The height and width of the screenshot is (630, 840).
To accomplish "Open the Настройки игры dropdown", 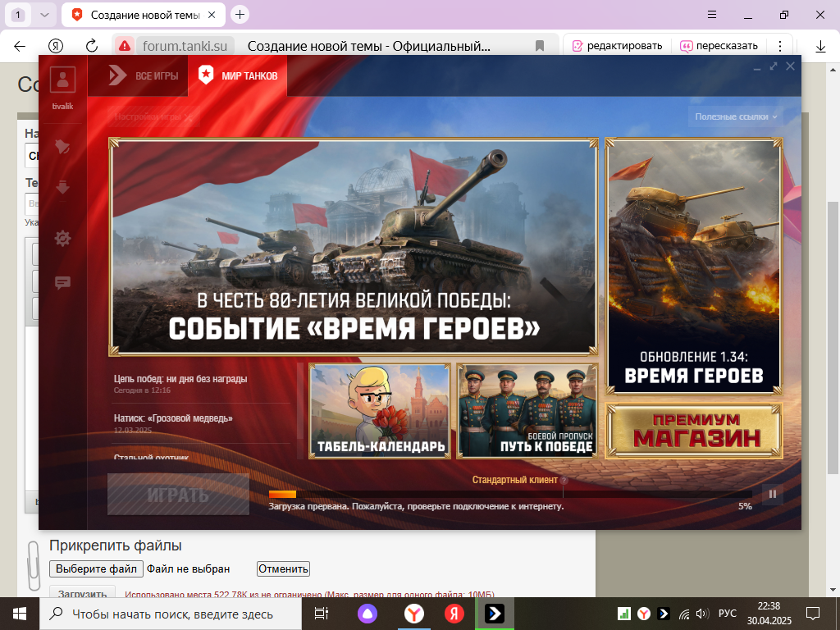I will pos(153,116).
